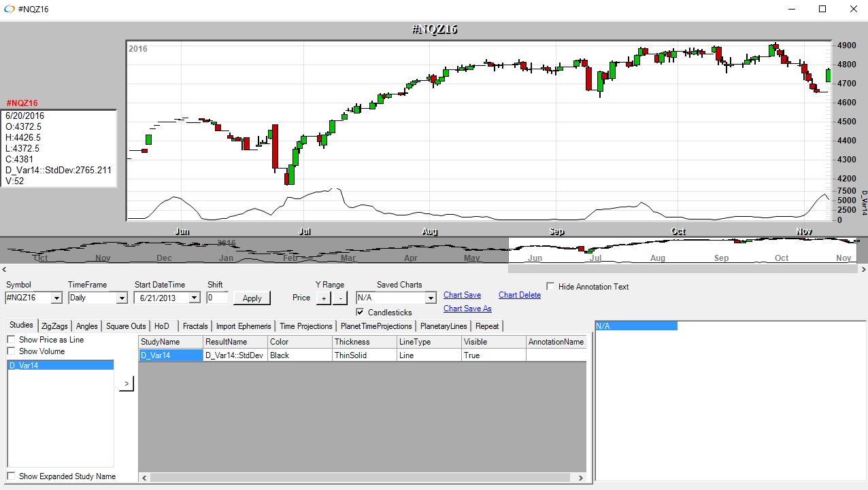Expand the TimeFrame Daily dropdown
The image size is (868, 490).
pyautogui.click(x=122, y=298)
